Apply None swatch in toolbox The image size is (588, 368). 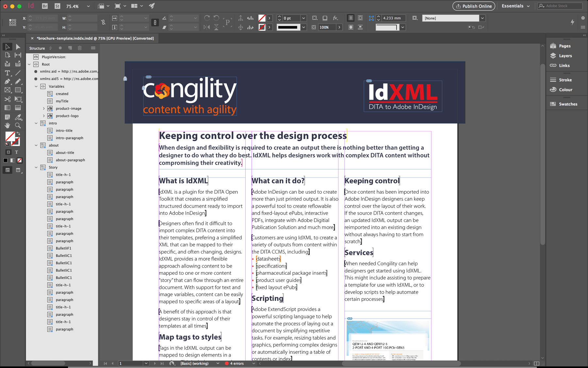(20, 160)
